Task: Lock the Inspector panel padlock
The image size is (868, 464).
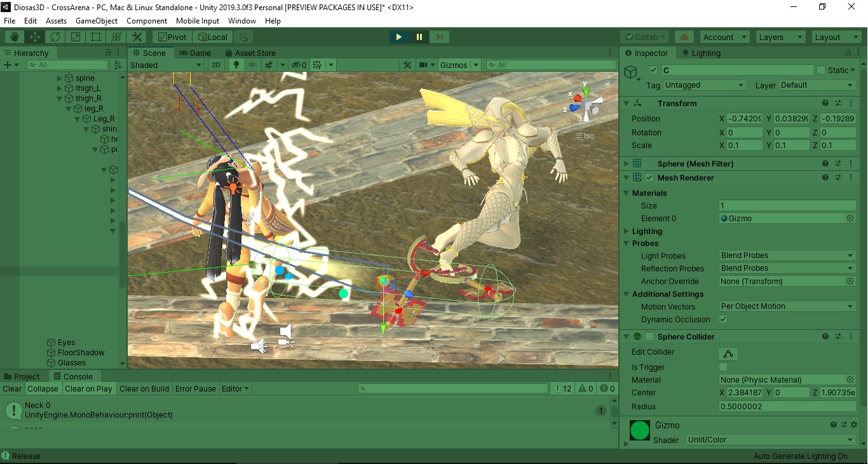Action: 848,53
